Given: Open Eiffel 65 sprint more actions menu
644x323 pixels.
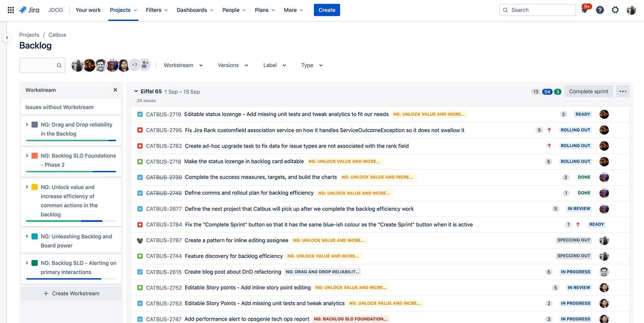Looking at the screenshot, I should click(x=623, y=92).
